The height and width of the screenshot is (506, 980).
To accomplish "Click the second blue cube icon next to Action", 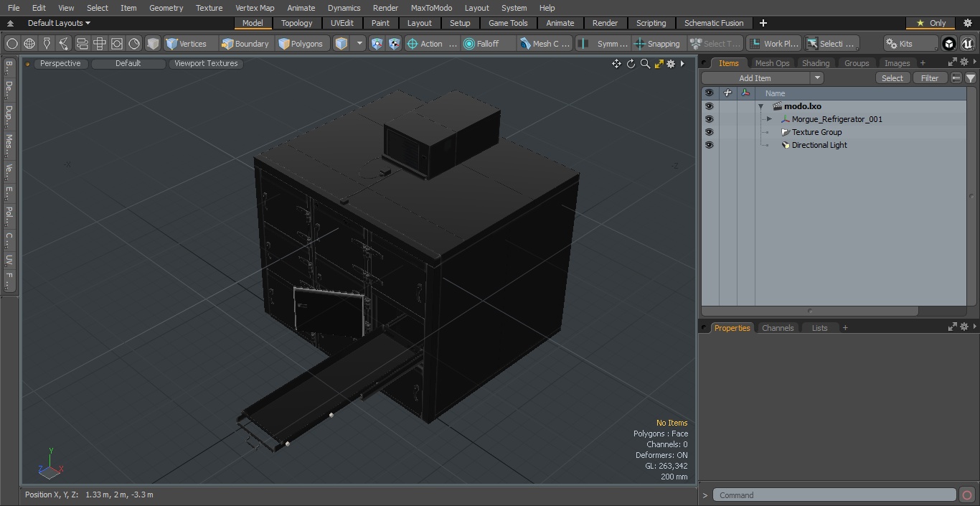I will (394, 44).
